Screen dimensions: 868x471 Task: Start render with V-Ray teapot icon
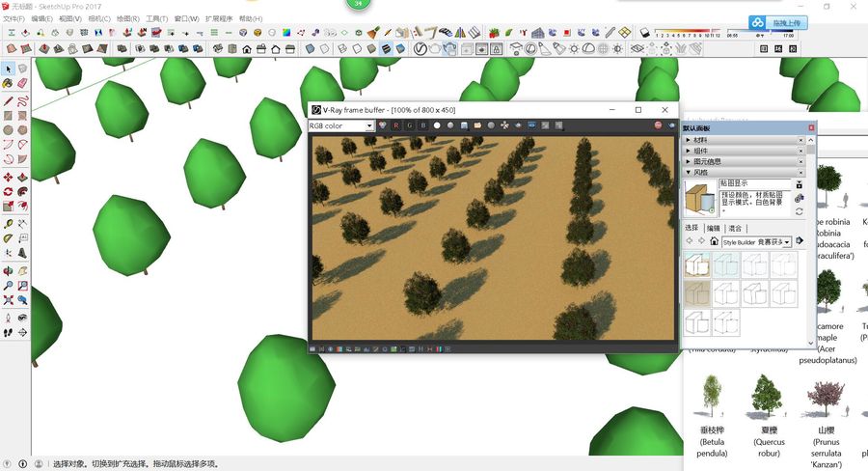click(x=435, y=49)
